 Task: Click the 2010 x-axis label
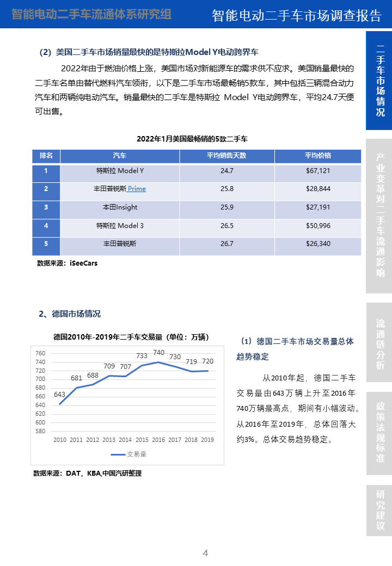click(60, 440)
